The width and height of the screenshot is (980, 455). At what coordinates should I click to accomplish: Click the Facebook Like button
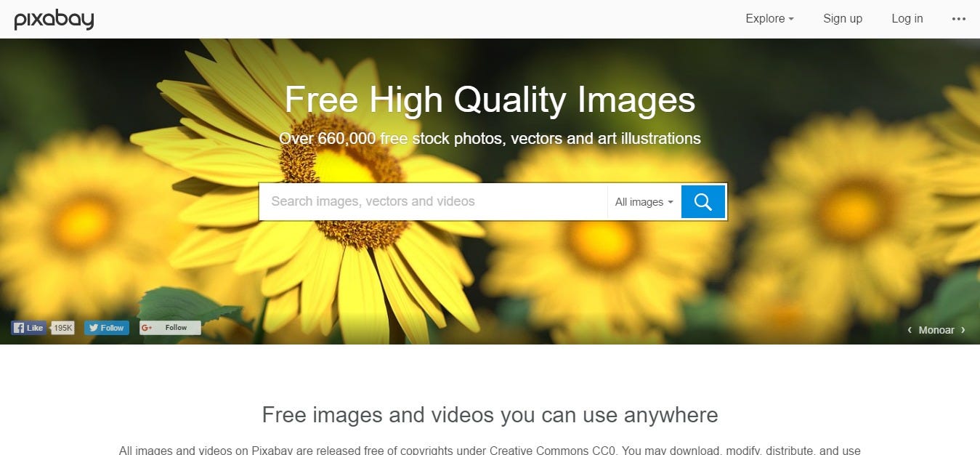pyautogui.click(x=28, y=328)
